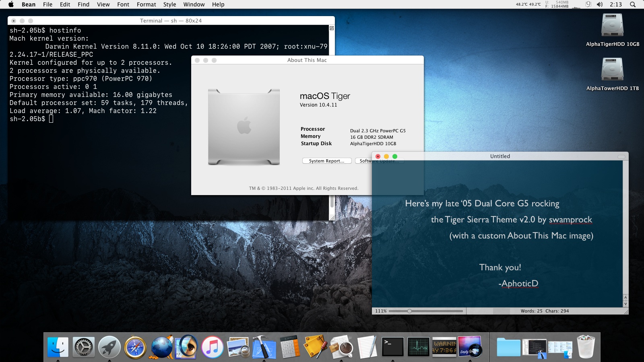Open the Trash in the dock
The height and width of the screenshot is (362, 644).
click(x=586, y=347)
